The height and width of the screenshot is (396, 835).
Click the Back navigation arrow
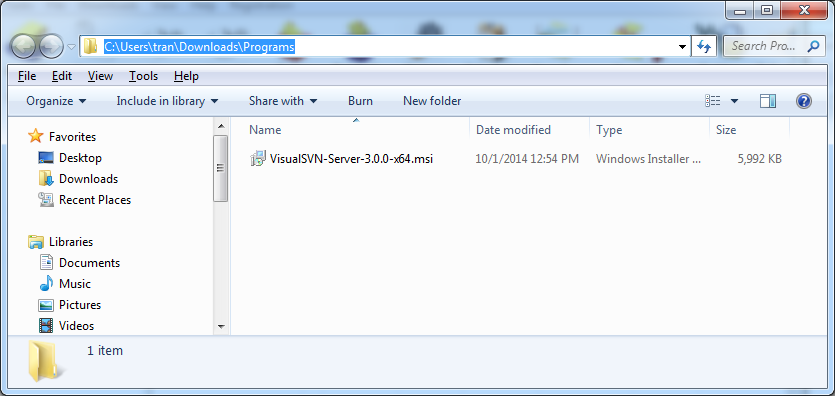pos(23,47)
